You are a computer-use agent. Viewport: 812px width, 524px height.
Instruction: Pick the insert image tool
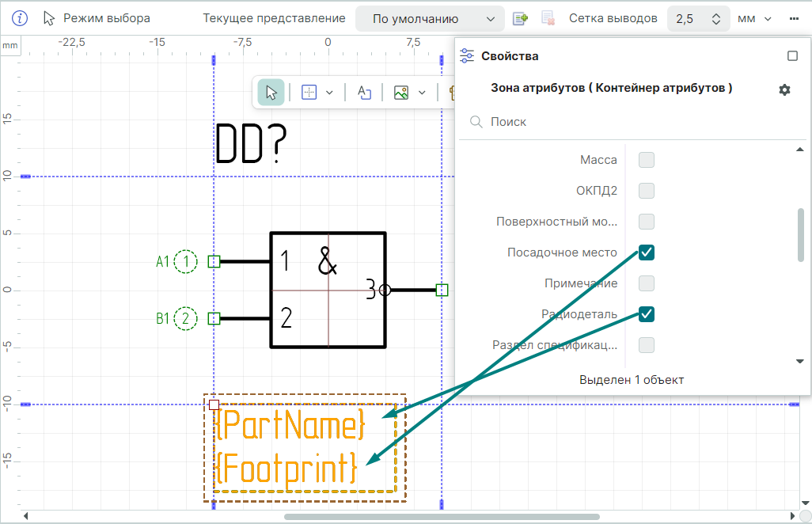[x=401, y=93]
